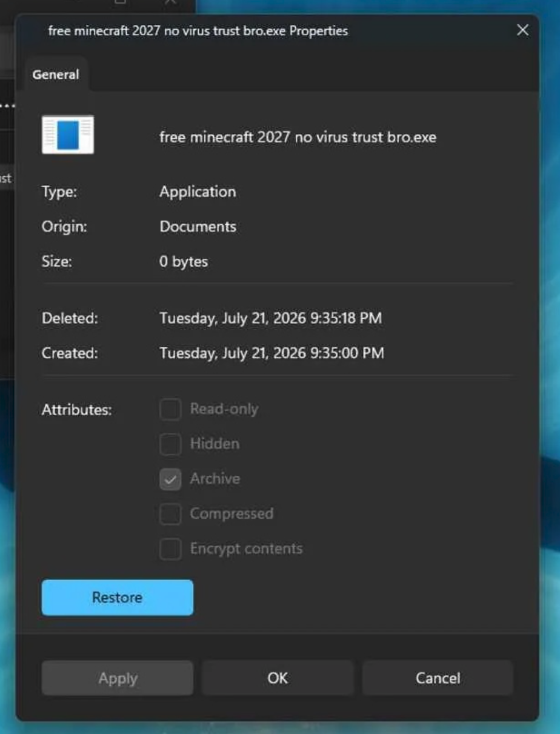Click the 'Documents' origin value

[x=198, y=227]
